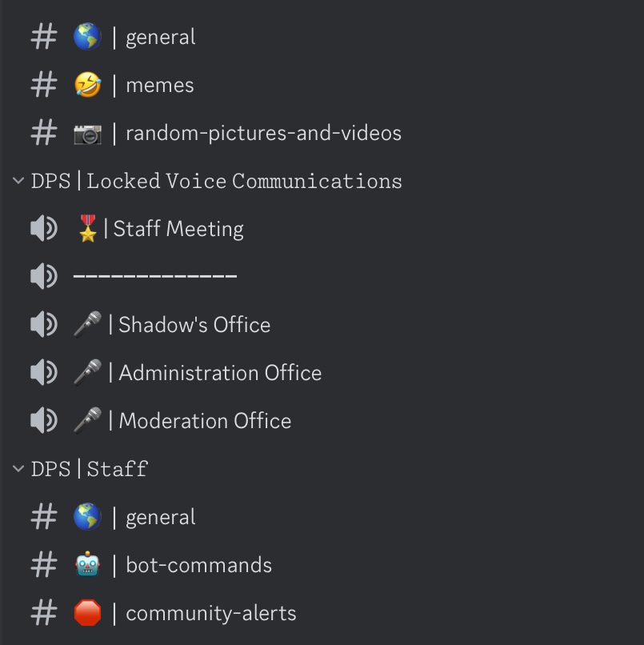The height and width of the screenshot is (645, 644).
Task: Click the speaker icon for Moderation Office
Action: (x=44, y=421)
